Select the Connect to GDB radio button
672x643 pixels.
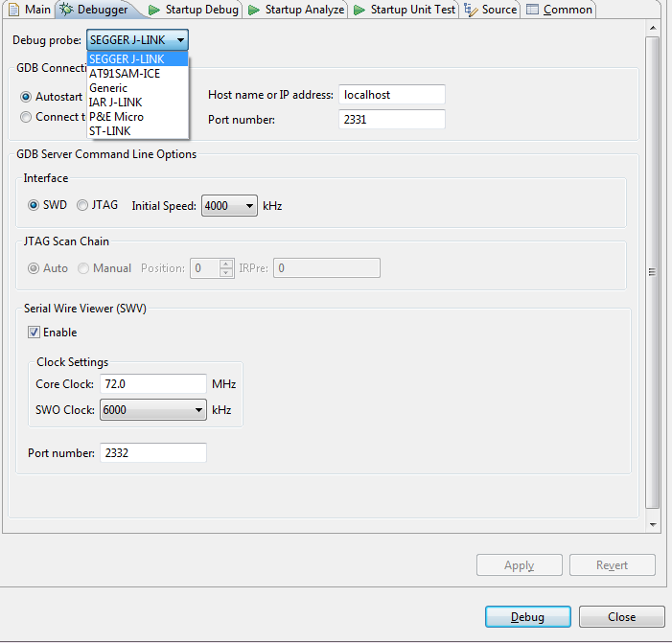tap(26, 117)
